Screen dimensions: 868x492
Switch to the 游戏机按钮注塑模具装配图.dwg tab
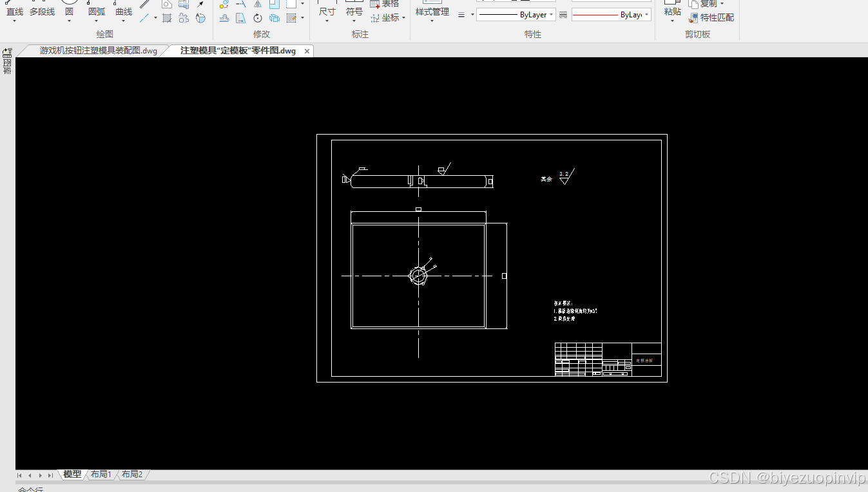pyautogui.click(x=98, y=51)
